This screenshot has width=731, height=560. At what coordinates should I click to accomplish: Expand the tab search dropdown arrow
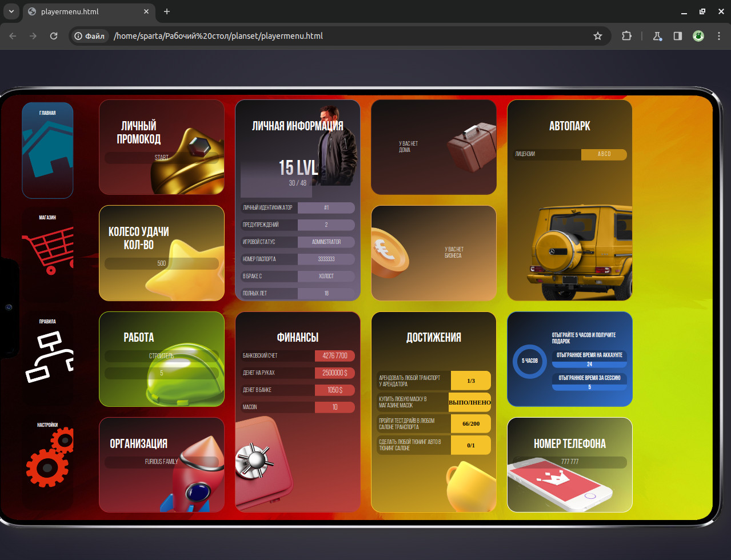(11, 11)
